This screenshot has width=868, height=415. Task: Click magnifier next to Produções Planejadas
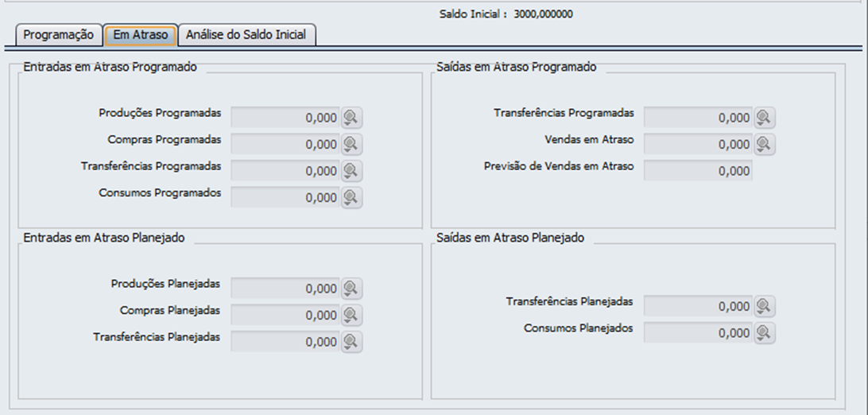point(351,289)
